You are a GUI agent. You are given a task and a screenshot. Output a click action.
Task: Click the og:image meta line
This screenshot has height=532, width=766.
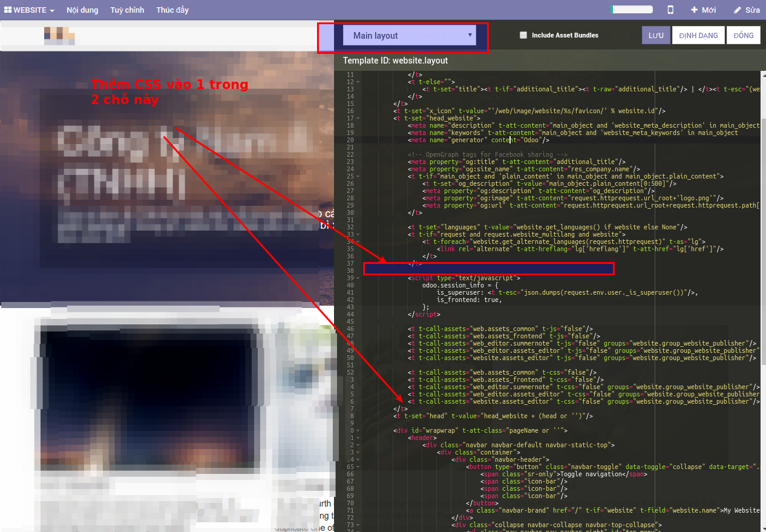coord(573,198)
